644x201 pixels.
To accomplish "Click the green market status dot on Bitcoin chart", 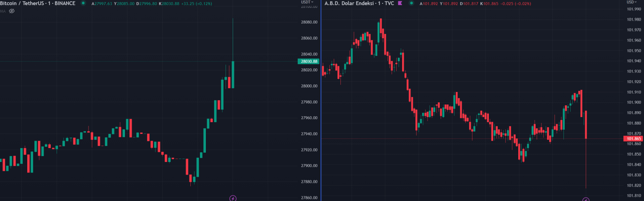I will click(x=83, y=3).
